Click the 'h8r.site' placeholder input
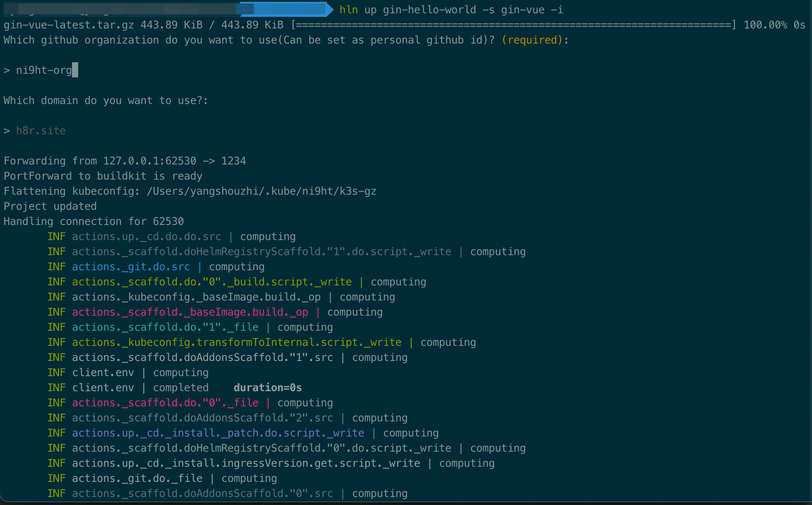This screenshot has width=812, height=505. click(41, 131)
